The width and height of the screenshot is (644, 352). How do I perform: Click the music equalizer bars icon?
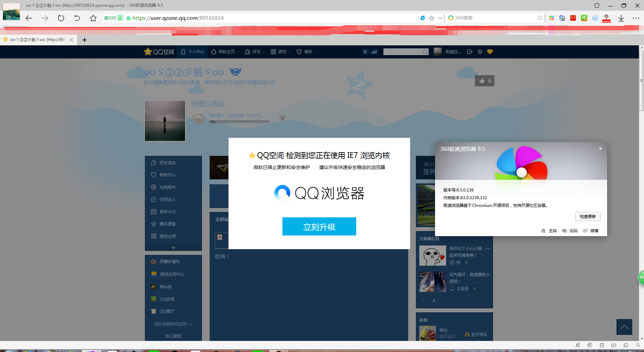(x=374, y=52)
